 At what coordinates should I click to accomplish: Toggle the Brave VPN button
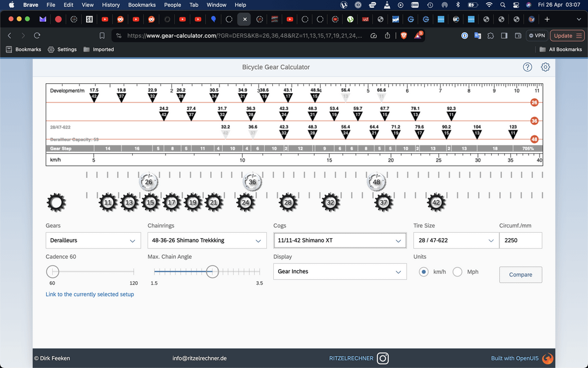537,35
